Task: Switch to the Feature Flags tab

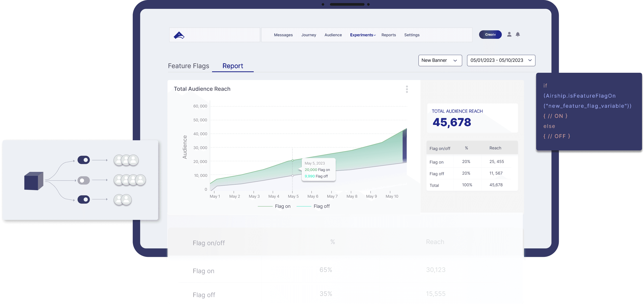Action: click(189, 66)
